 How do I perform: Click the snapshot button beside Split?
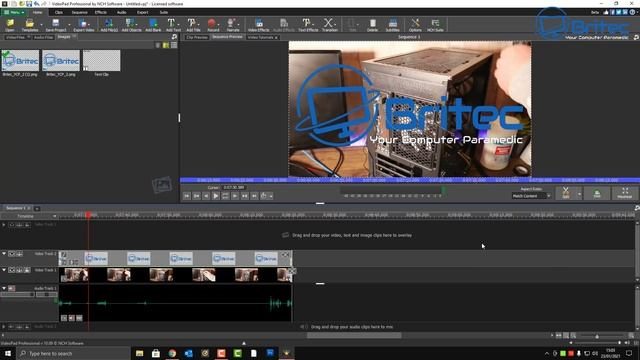tap(597, 193)
